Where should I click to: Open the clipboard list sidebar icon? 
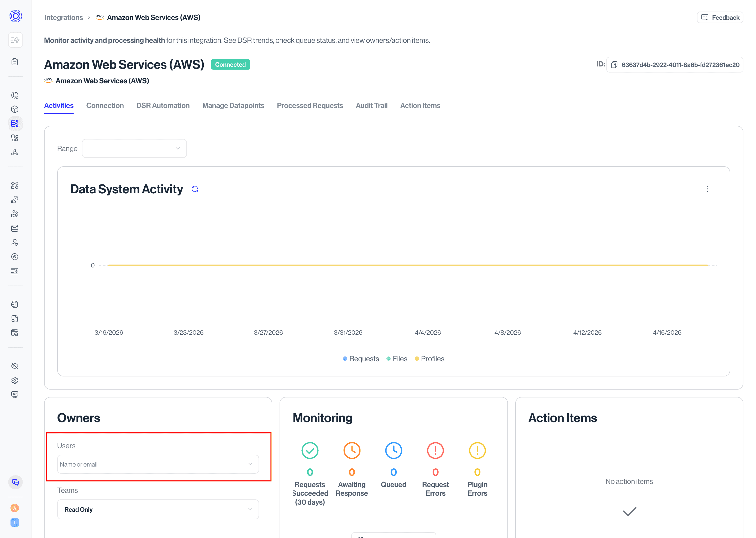[15, 62]
